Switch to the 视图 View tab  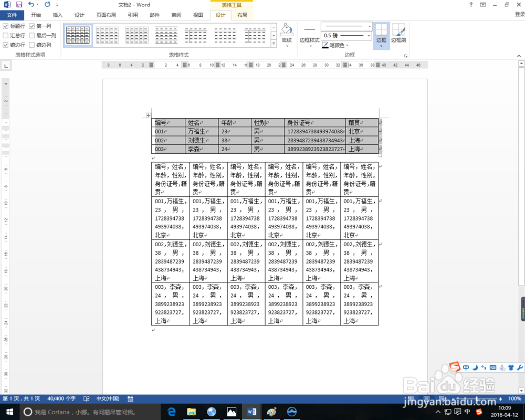click(x=198, y=15)
